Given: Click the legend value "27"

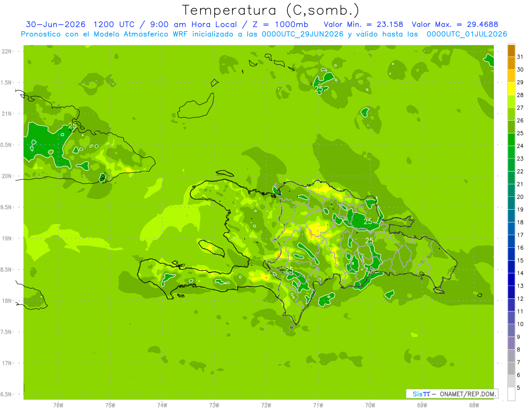Looking at the screenshot, I should coord(520,108).
